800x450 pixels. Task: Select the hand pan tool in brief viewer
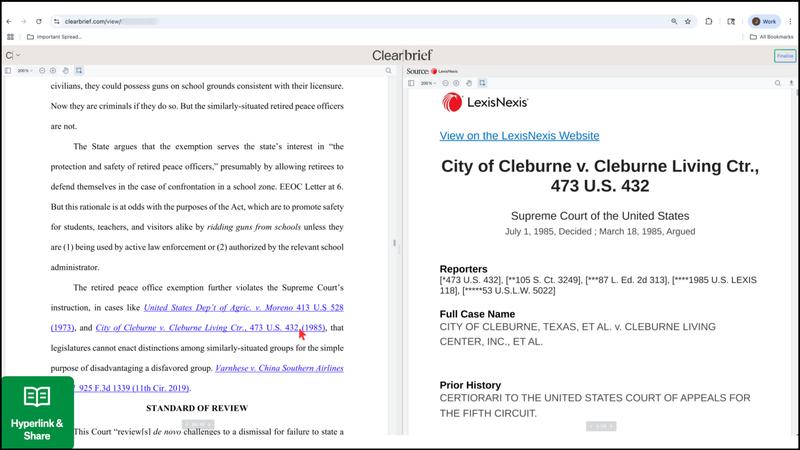click(x=65, y=70)
